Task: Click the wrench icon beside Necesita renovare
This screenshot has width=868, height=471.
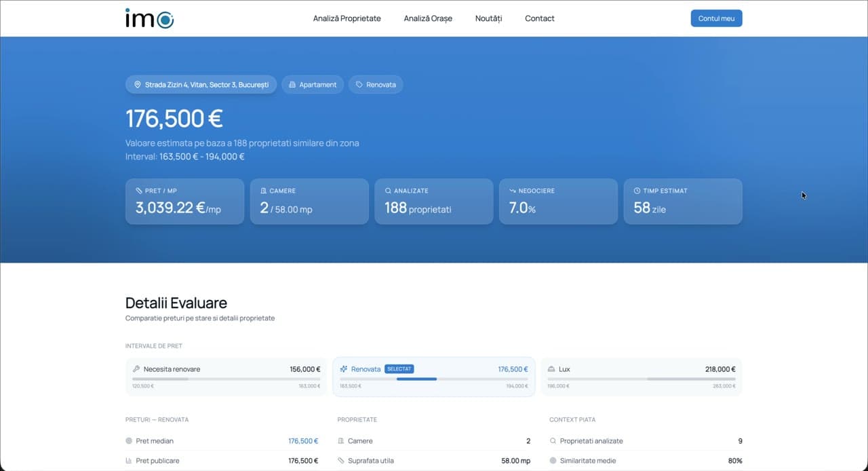Action: pyautogui.click(x=136, y=369)
